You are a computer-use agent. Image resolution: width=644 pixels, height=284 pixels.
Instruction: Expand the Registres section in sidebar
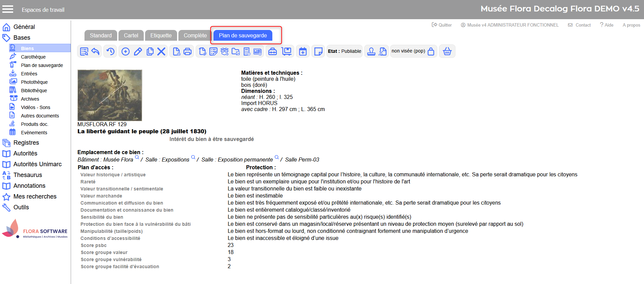26,143
